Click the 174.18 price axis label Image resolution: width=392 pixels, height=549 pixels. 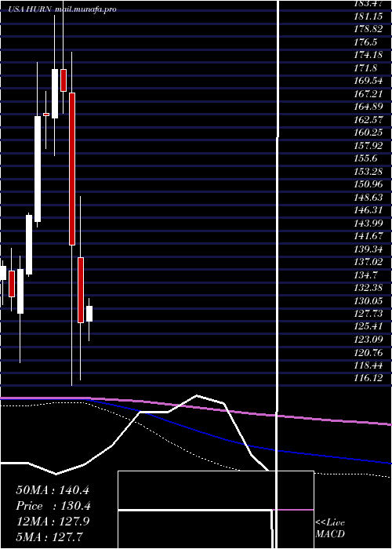368,55
